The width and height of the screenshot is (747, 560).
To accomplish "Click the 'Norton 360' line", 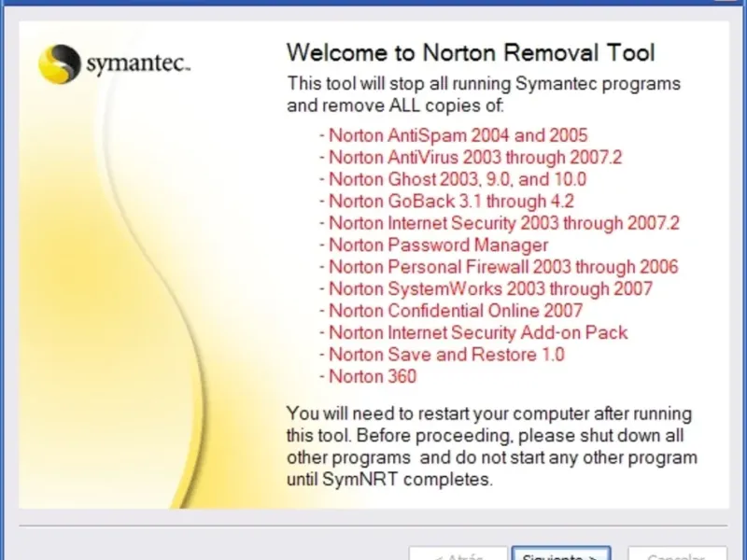I will [x=368, y=376].
